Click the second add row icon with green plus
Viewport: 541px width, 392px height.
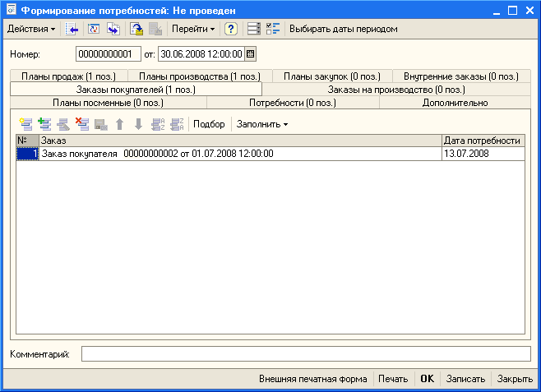tap(44, 124)
